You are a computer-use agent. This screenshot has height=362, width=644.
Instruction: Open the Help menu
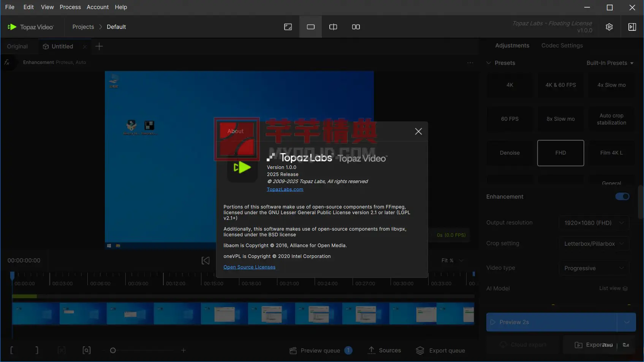pos(121,7)
